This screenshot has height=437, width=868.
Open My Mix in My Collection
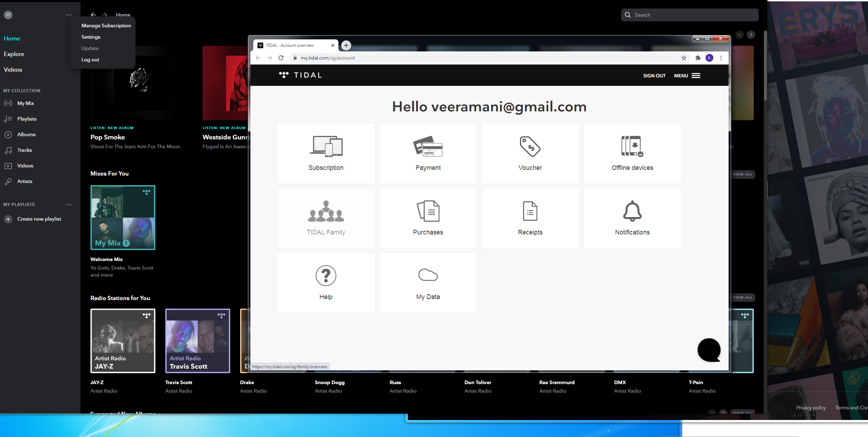click(x=26, y=103)
